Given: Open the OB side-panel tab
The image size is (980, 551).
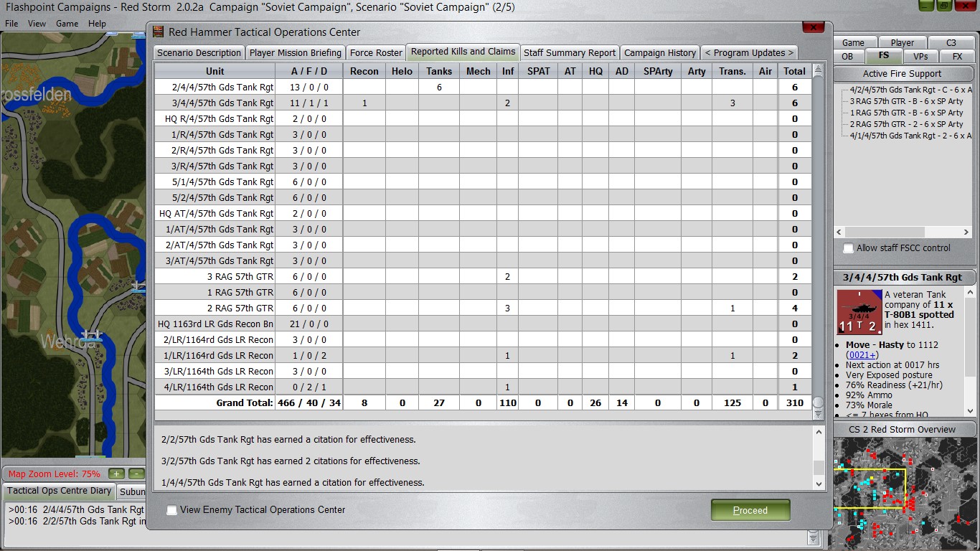Looking at the screenshot, I should [847, 56].
